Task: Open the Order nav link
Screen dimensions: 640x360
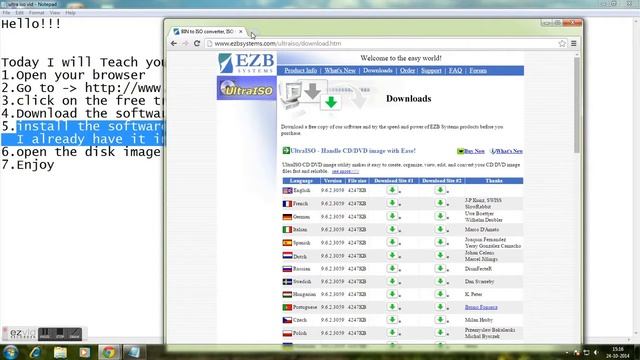Action: (x=407, y=71)
